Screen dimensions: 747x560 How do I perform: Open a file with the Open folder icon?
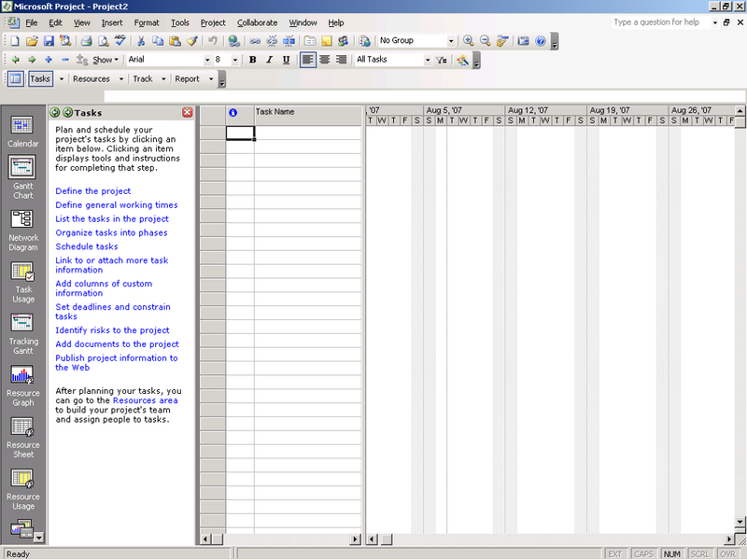[32, 41]
